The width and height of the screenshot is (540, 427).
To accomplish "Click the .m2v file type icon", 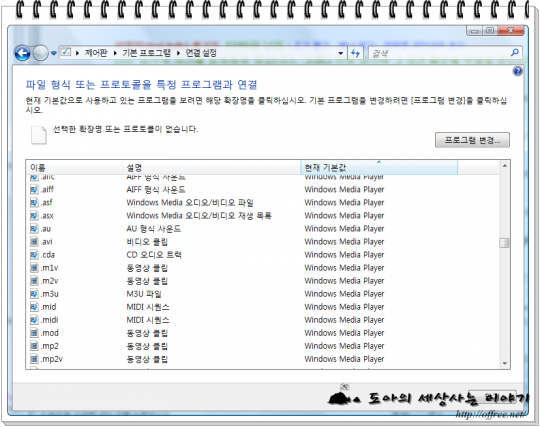I will click(x=34, y=281).
